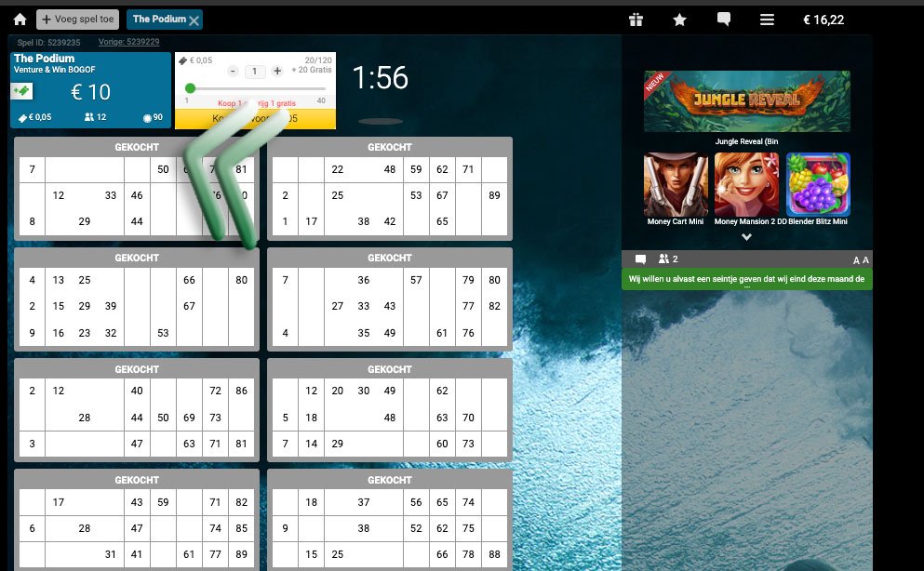Open DD Blender Blitz Mini game
Image resolution: width=924 pixels, height=571 pixels.
coord(818,185)
